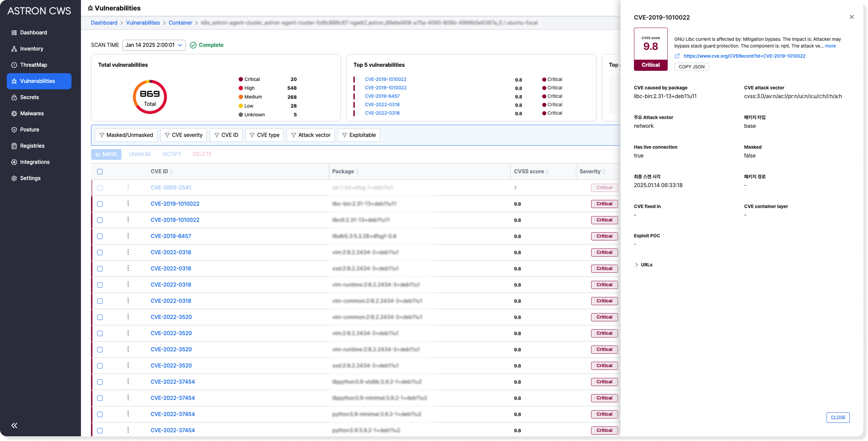Open the Malwares sidebar icon
868x441 pixels.
[x=14, y=114]
